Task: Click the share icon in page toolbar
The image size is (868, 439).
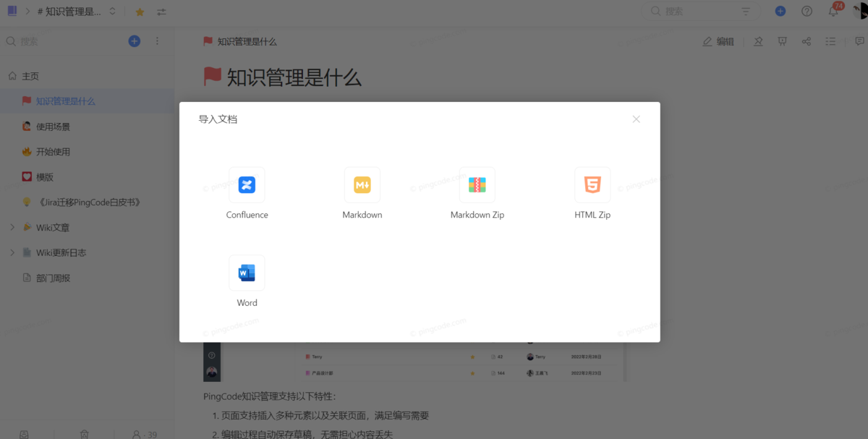Action: tap(807, 42)
